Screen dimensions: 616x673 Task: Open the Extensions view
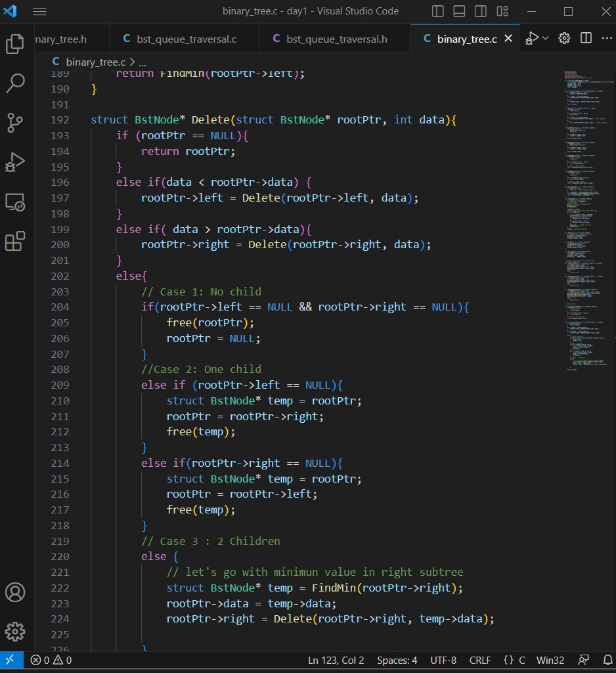pos(16,242)
